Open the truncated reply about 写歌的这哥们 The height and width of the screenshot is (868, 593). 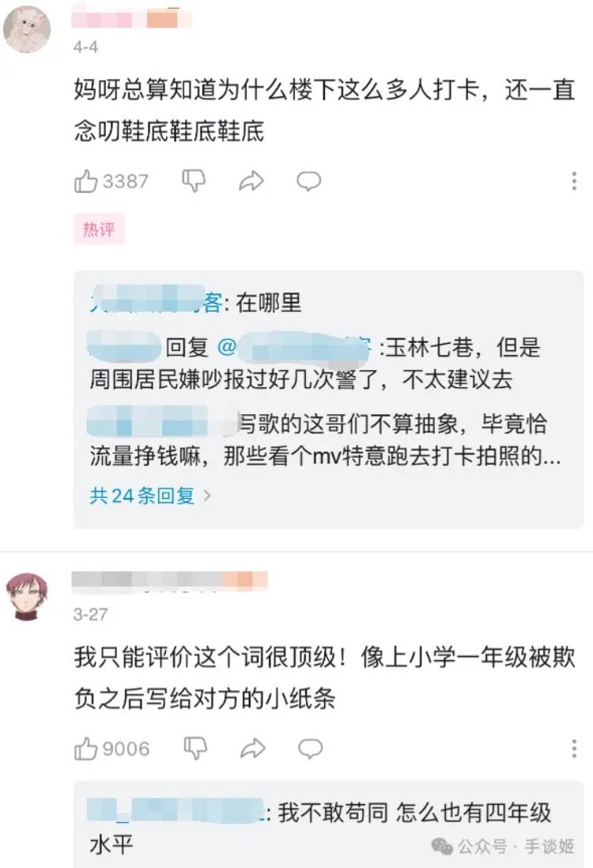[326, 440]
